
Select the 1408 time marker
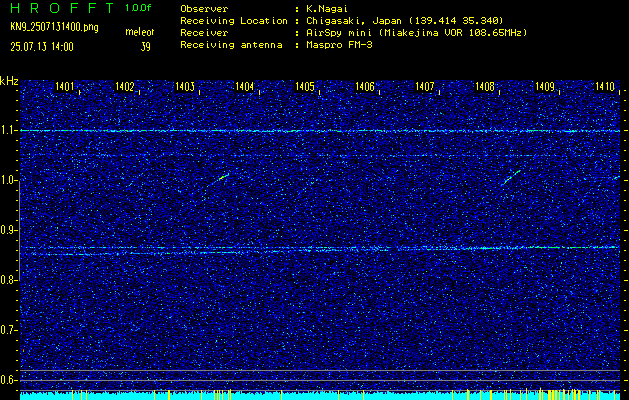coord(484,86)
